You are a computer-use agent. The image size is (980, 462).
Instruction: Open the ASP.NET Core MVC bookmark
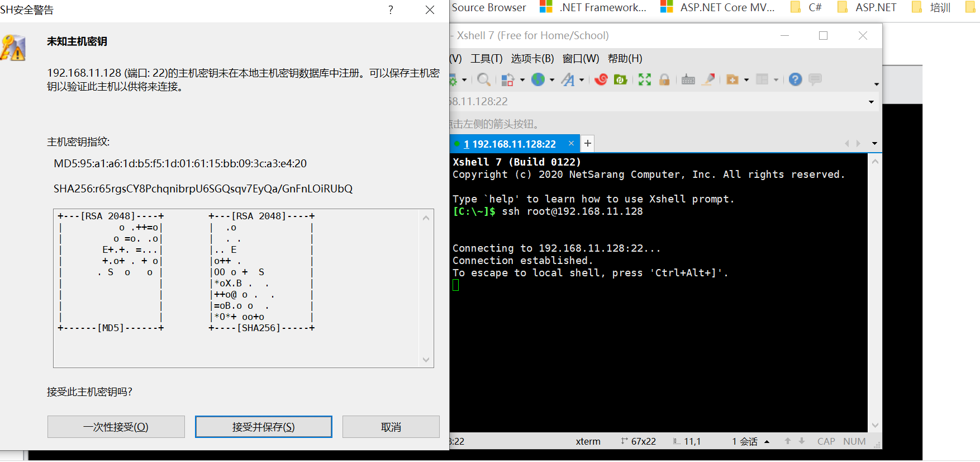(718, 7)
